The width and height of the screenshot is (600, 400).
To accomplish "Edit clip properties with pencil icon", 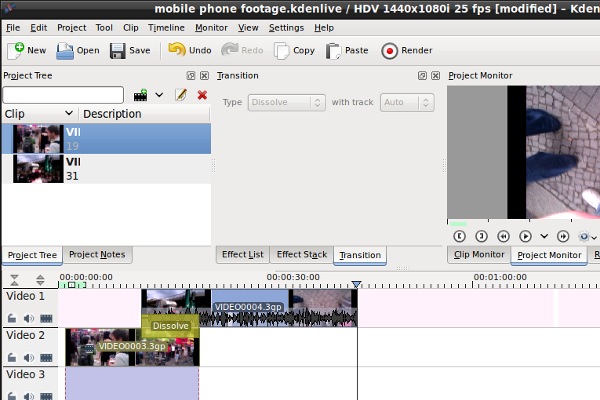I will [x=181, y=95].
